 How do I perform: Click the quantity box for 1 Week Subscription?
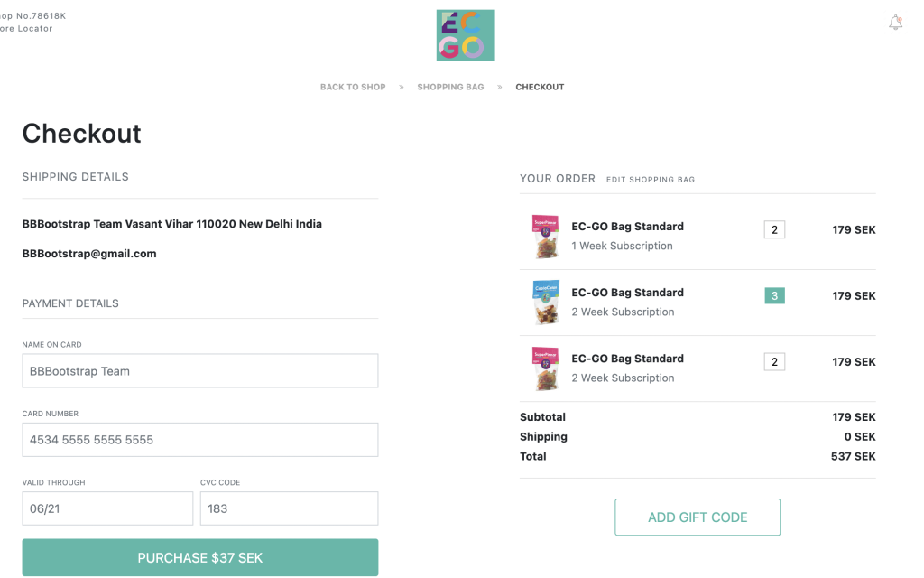pos(774,229)
